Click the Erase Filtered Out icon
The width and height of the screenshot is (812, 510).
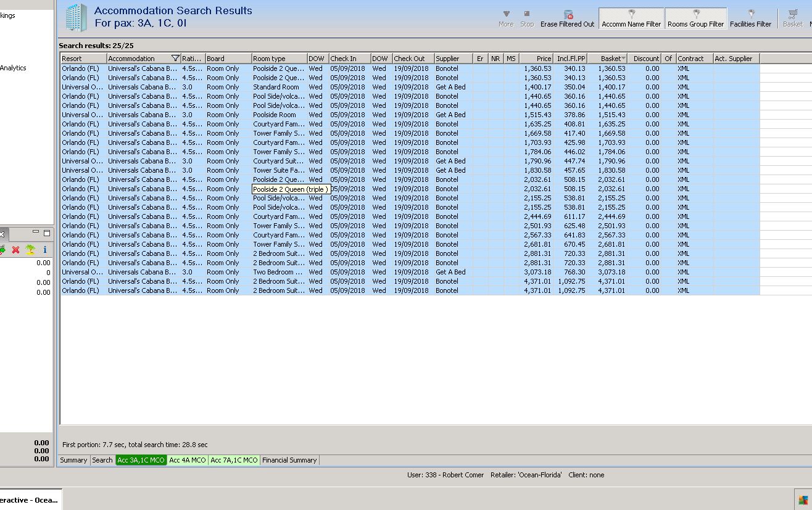(568, 14)
